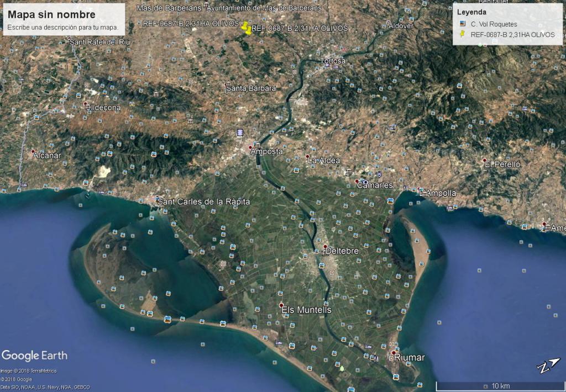Click the 10 km scale bar
The height and width of the screenshot is (392, 566).
[500, 384]
